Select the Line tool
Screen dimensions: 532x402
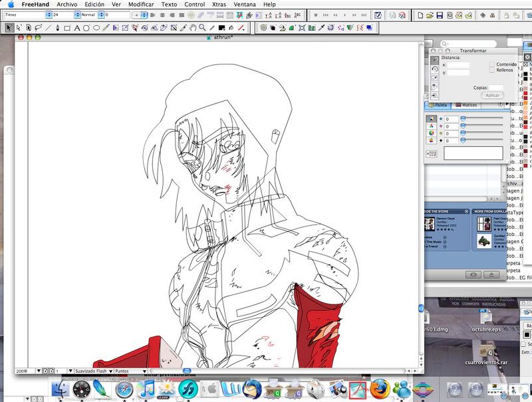click(x=48, y=28)
